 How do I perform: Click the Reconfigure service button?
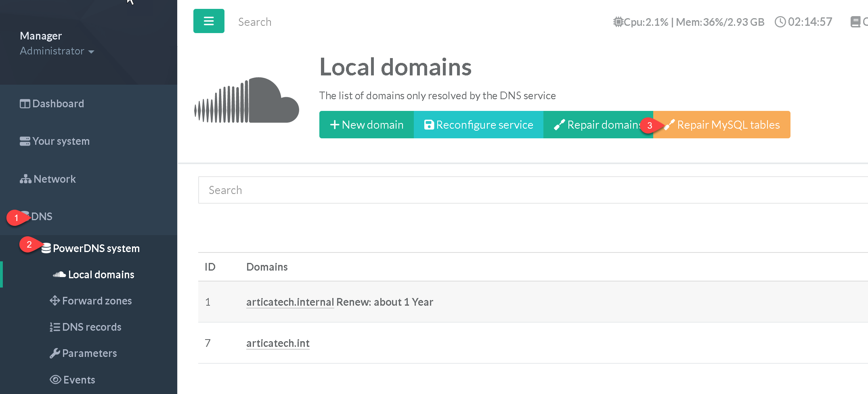(478, 125)
